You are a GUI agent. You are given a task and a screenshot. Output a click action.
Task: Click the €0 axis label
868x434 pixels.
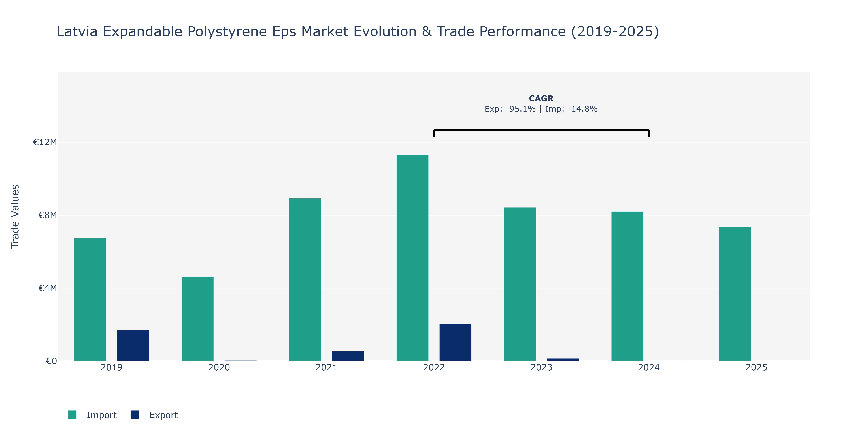[x=51, y=361]
